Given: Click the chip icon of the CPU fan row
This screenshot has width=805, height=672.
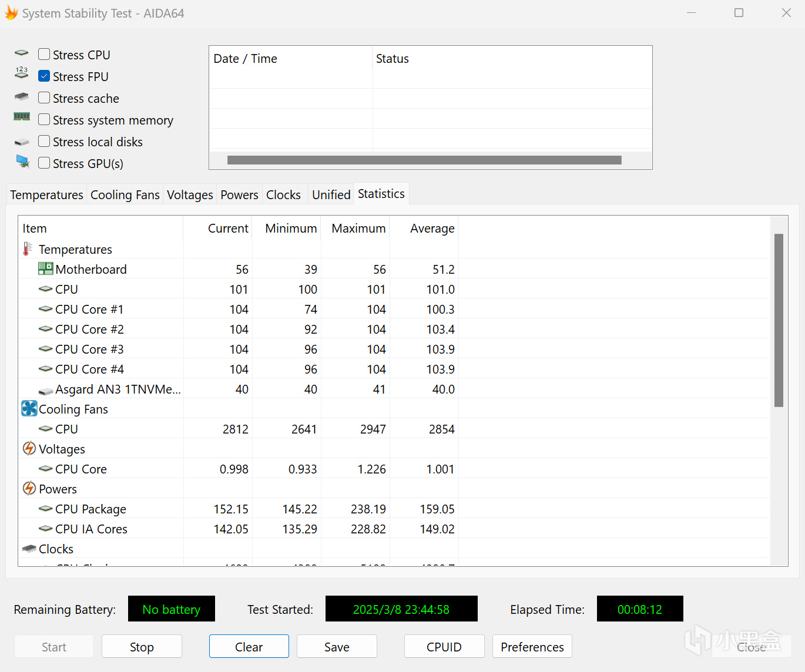Looking at the screenshot, I should [46, 429].
